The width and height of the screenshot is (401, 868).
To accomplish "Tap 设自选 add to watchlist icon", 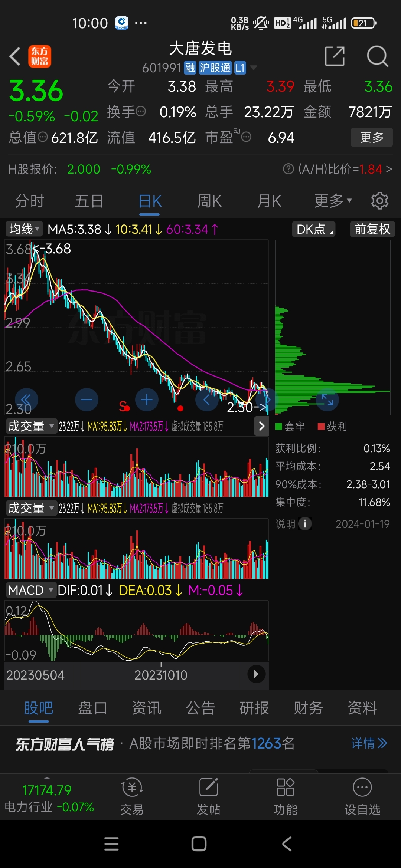I will [x=362, y=797].
